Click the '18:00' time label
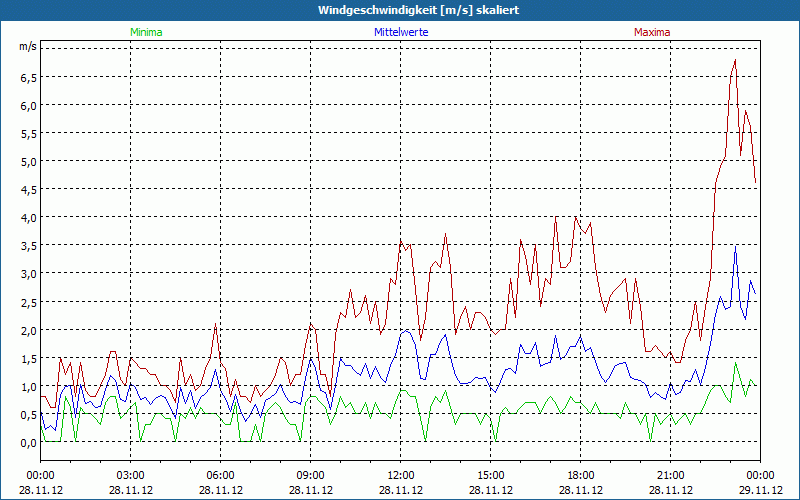 click(581, 476)
